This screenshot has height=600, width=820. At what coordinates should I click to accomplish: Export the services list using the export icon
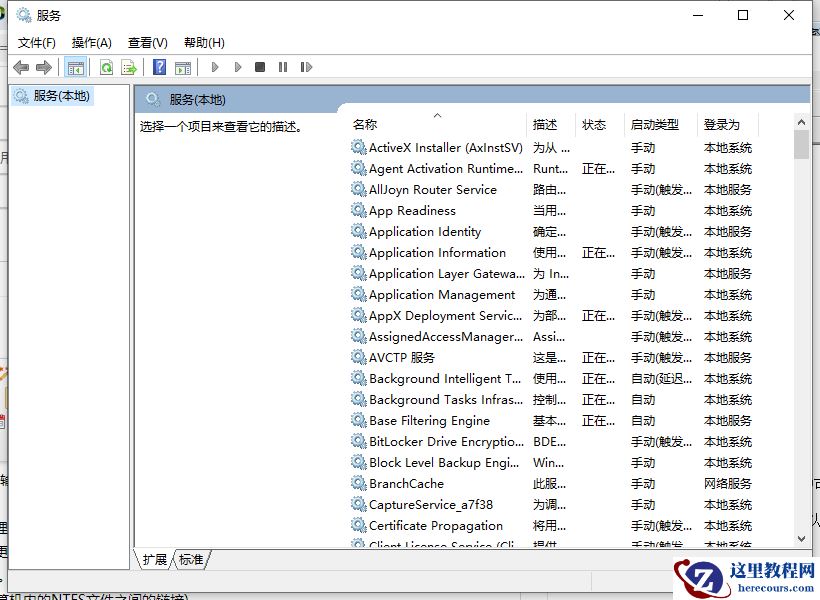(x=128, y=67)
